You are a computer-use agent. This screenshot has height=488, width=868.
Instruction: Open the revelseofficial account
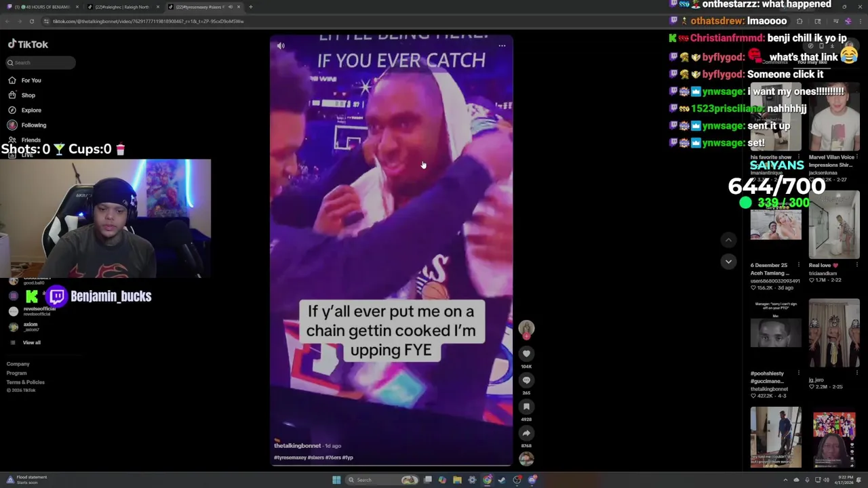(34, 311)
